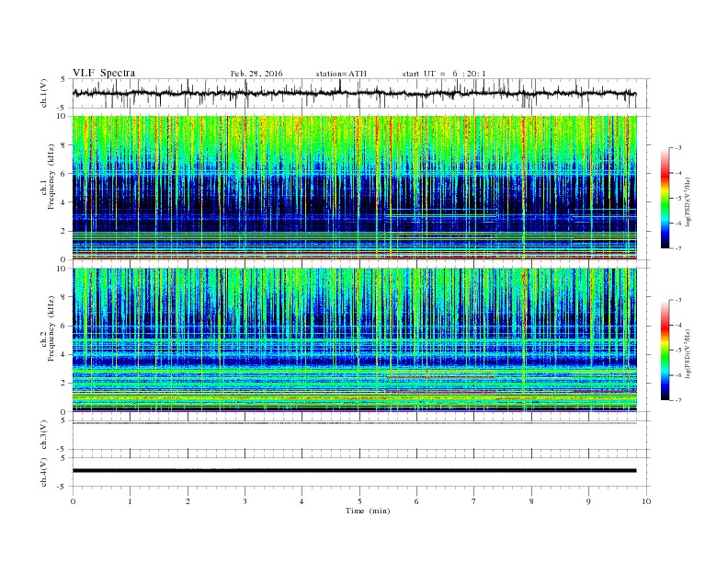Click the "ch.1(V)" waveform axis label
Viewport: 728px width, 563px height.
click(x=44, y=93)
